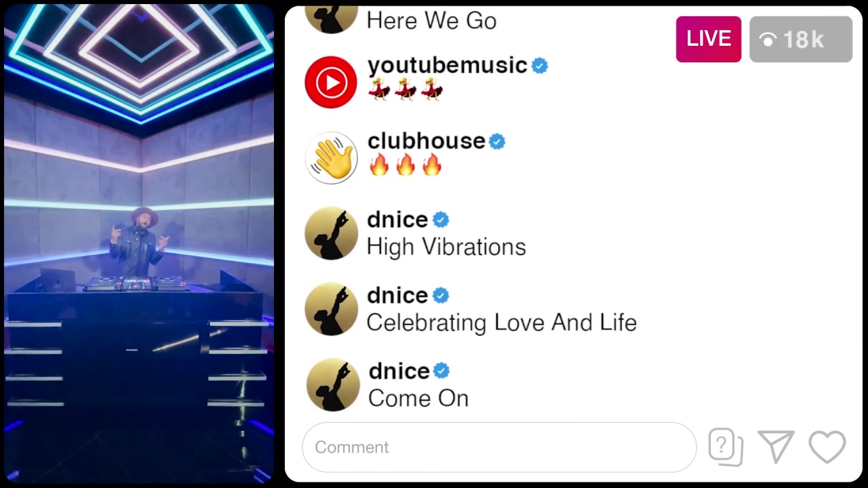The image size is (868, 488).
Task: Select the clubhouse username
Action: point(426,141)
